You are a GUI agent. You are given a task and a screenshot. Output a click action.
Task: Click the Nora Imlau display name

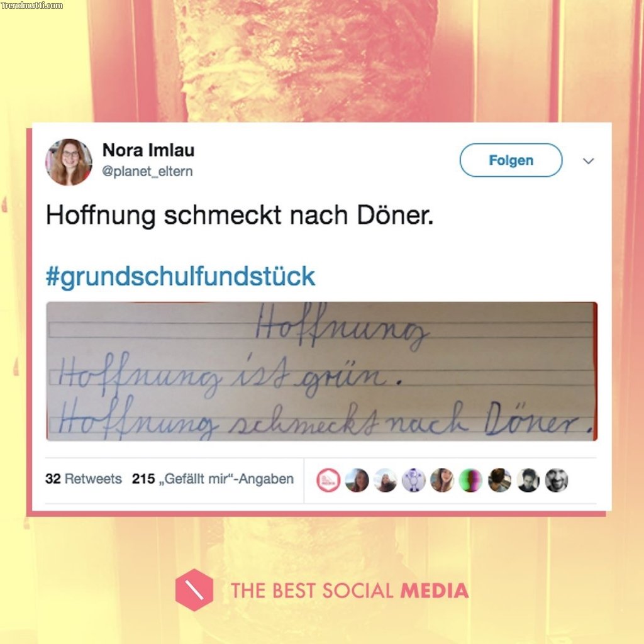tap(148, 150)
